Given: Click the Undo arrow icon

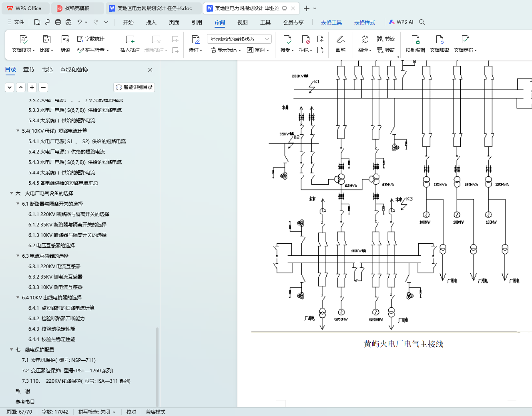Looking at the screenshot, I should [x=80, y=22].
